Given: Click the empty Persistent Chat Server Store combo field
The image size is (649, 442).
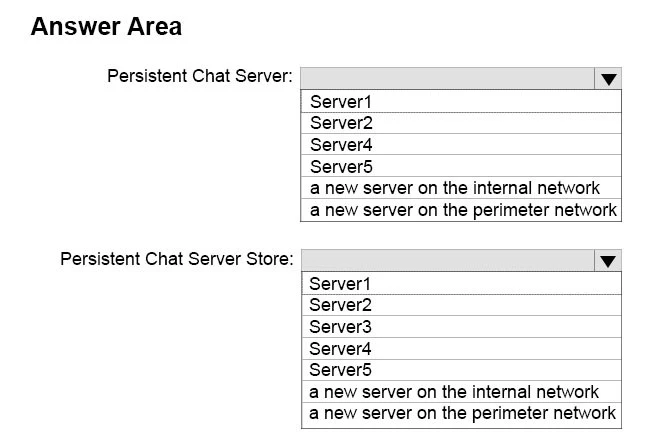Looking at the screenshot, I should [447, 260].
